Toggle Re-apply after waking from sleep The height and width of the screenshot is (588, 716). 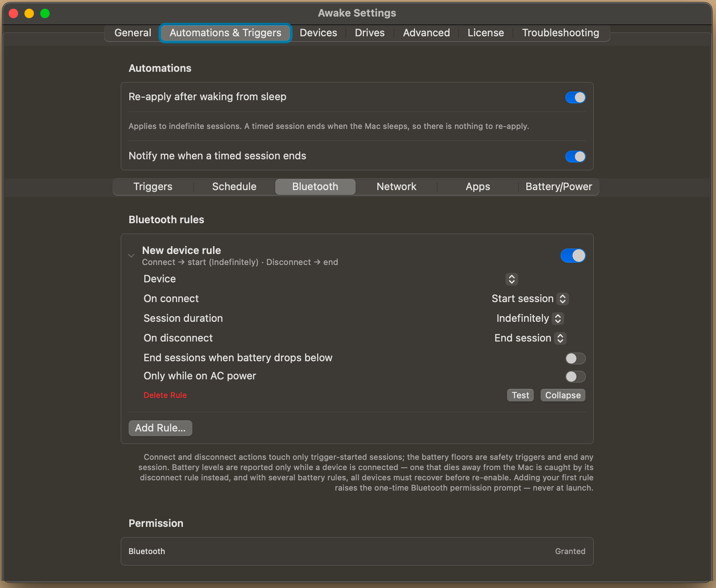pos(575,97)
